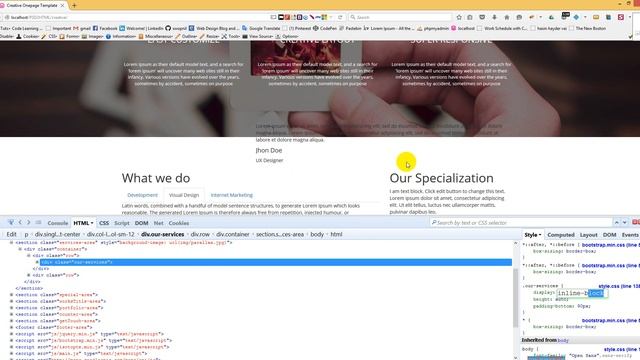Edit the inline-block display value field
This screenshot has width=640, height=360.
(x=582, y=293)
